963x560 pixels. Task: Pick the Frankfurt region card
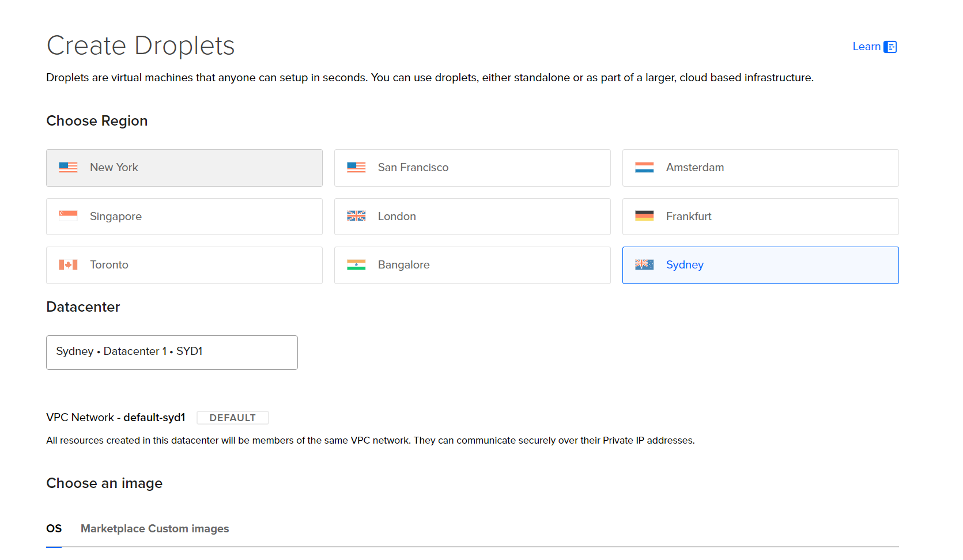[761, 217]
